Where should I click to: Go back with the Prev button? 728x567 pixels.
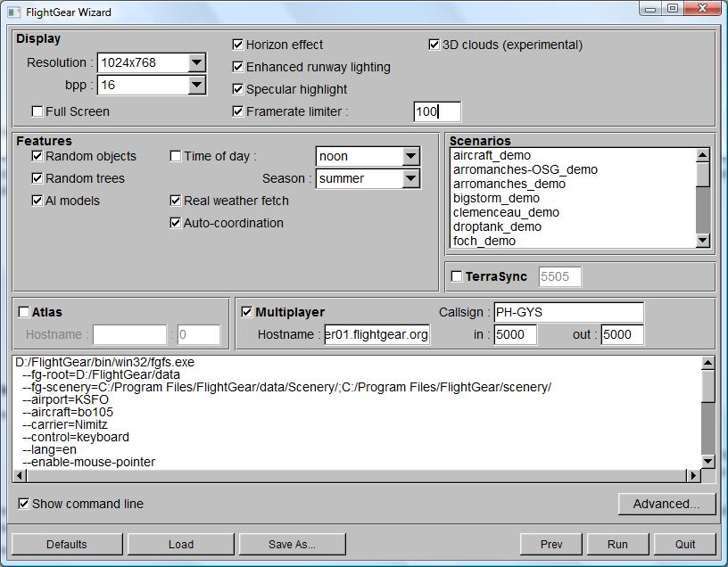(551, 544)
